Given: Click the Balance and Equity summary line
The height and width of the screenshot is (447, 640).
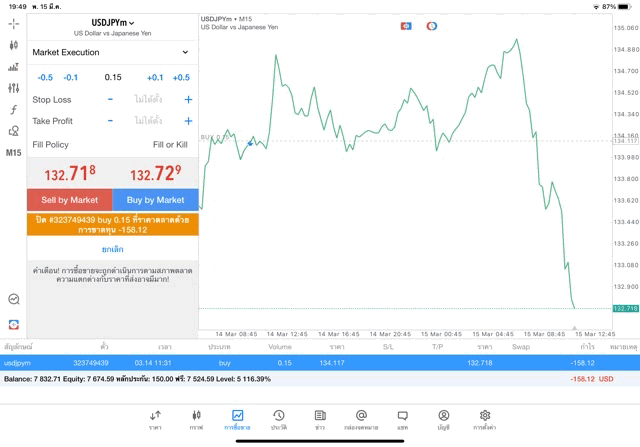Looking at the screenshot, I should click(137, 379).
